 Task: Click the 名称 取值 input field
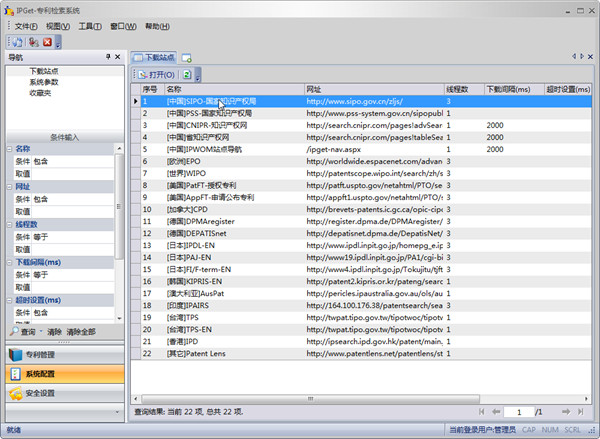point(73,174)
